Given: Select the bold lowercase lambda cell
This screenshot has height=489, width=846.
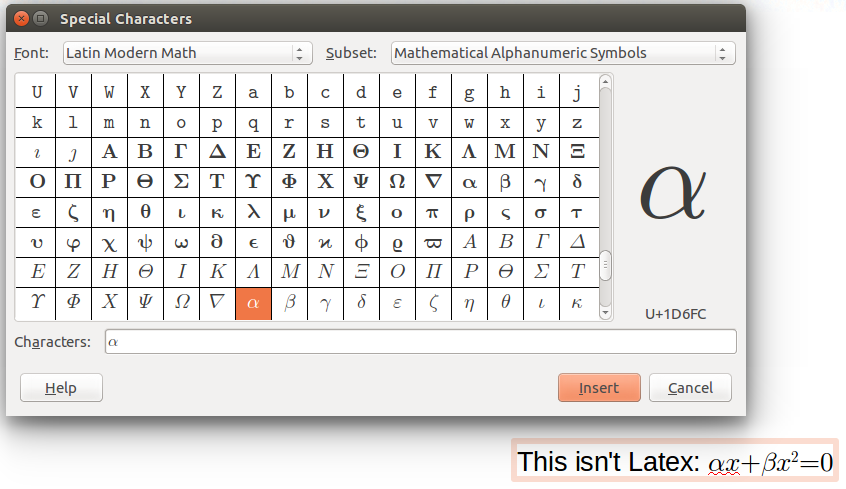Looking at the screenshot, I should click(253, 212).
